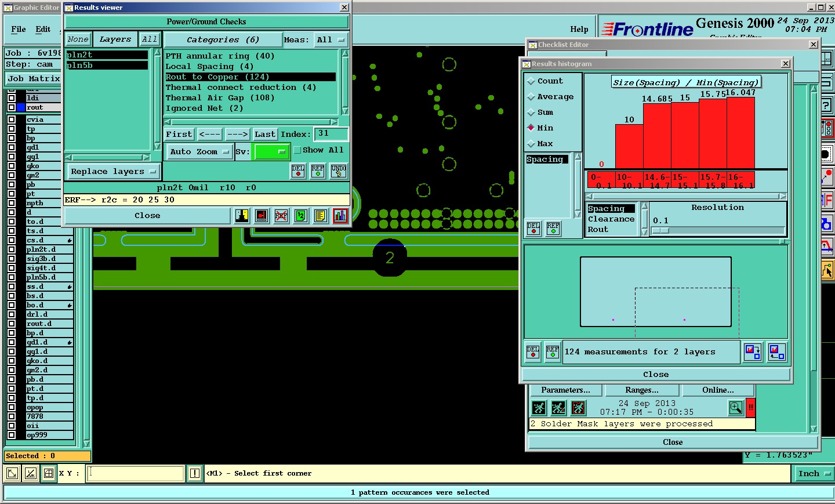Viewport: 835px width, 504px height.
Task: Click exclamation mark icon beside XY field
Action: tap(195, 473)
